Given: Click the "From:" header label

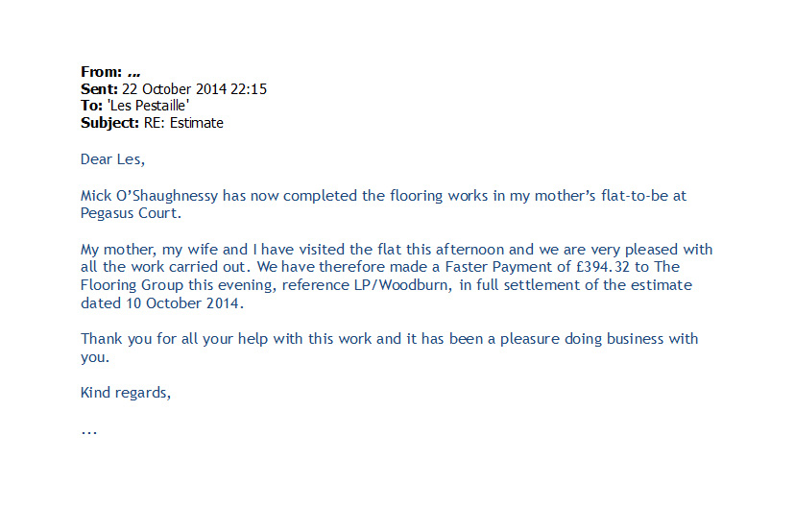Looking at the screenshot, I should (101, 72).
